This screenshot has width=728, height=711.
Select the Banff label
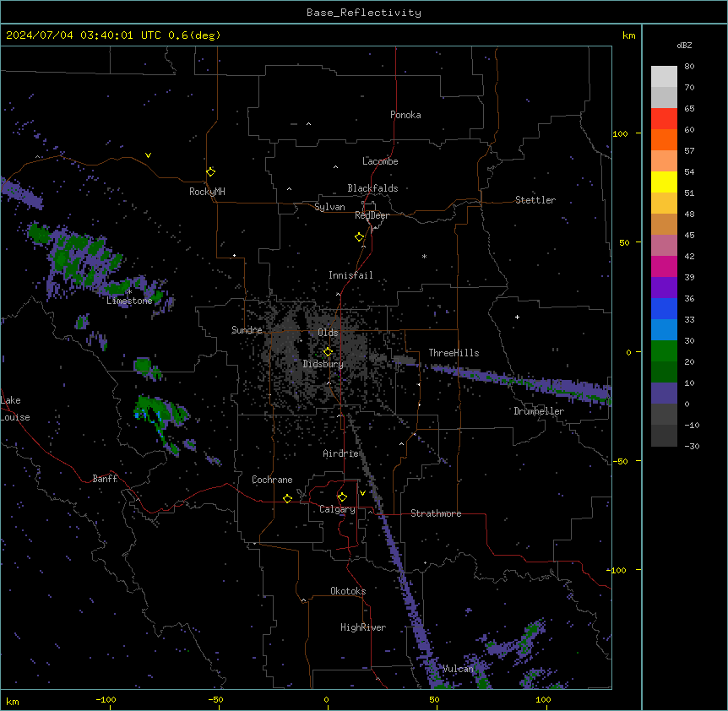pos(105,479)
